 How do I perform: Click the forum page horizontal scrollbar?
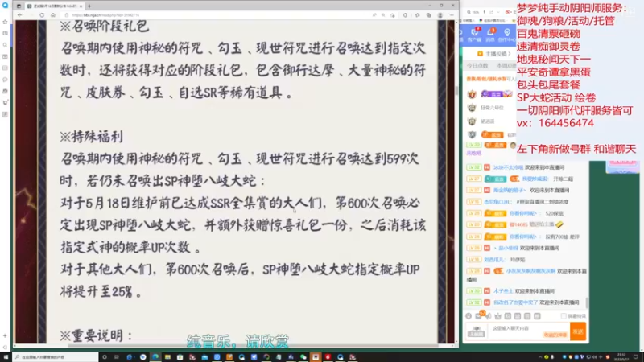point(253,346)
